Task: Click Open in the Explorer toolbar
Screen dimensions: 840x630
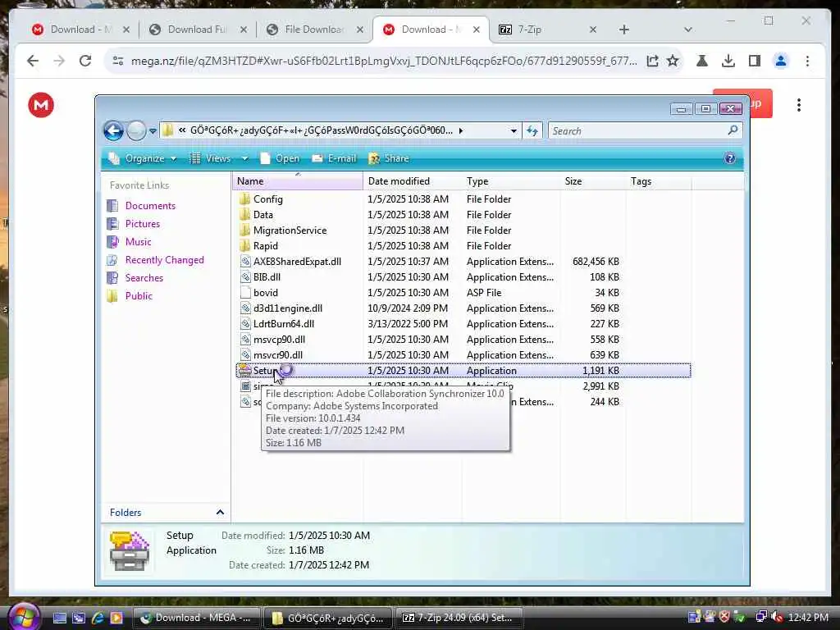Action: point(280,158)
